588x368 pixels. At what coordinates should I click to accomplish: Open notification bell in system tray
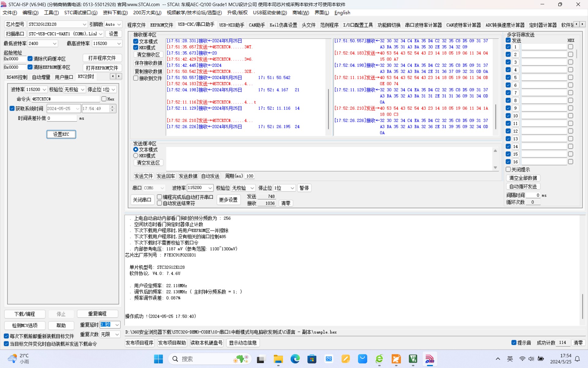click(577, 359)
